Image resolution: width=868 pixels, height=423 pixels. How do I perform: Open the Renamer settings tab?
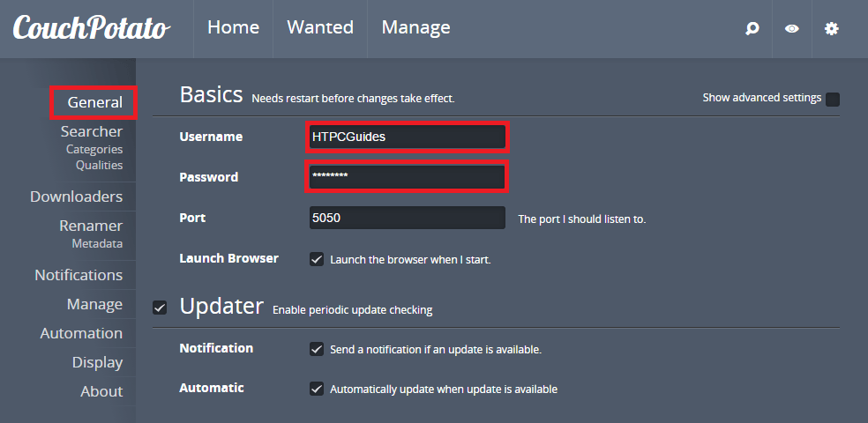point(91,226)
